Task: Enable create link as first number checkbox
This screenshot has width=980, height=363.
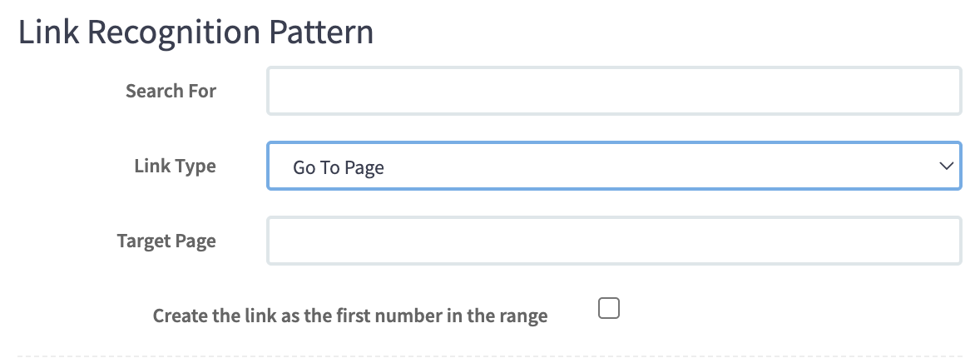Action: (x=609, y=309)
